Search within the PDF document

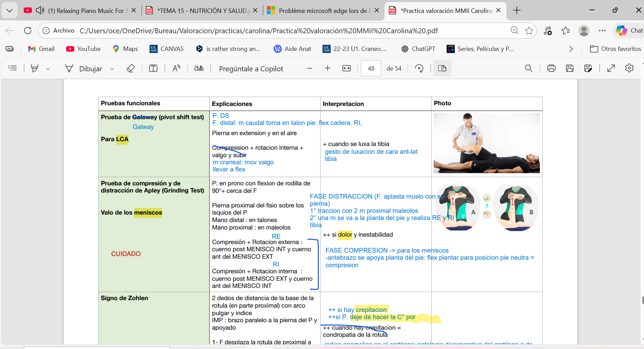pyautogui.click(x=528, y=68)
